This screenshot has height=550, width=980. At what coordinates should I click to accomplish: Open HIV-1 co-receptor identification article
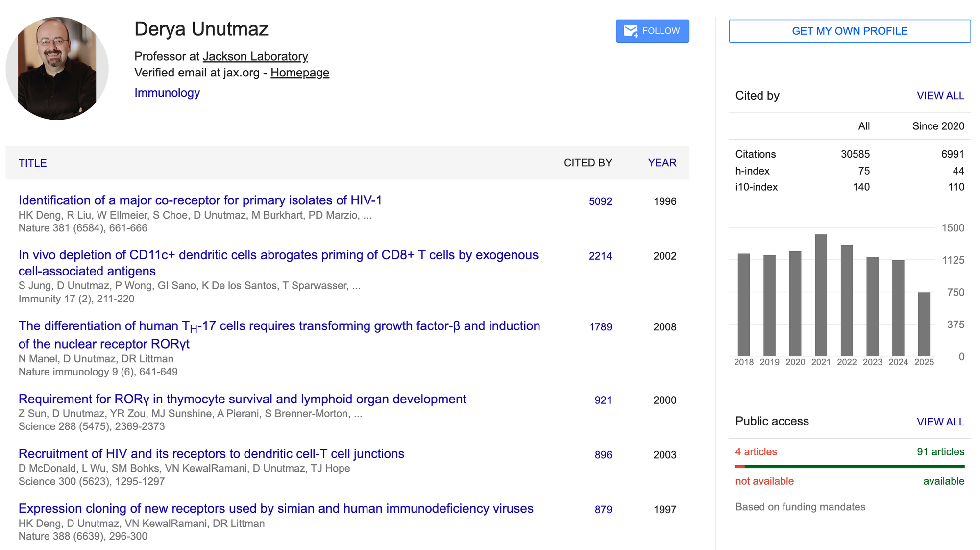(x=200, y=200)
